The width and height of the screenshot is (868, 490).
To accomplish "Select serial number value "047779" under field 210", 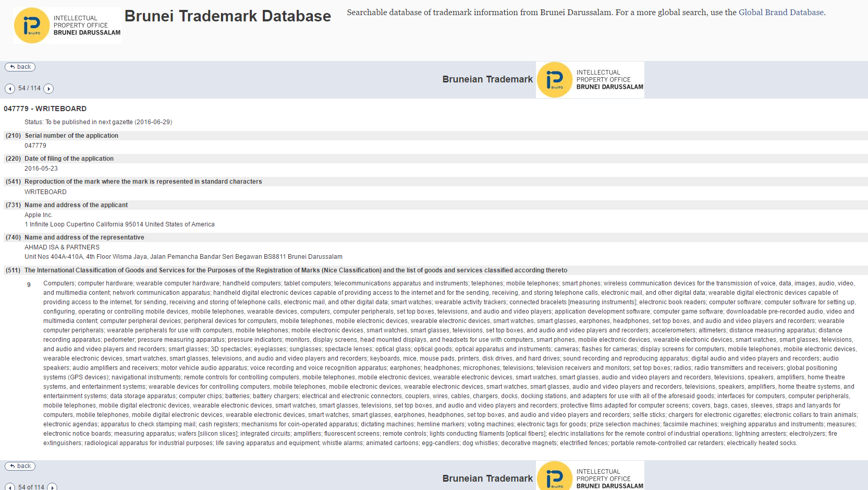I will coord(35,146).
